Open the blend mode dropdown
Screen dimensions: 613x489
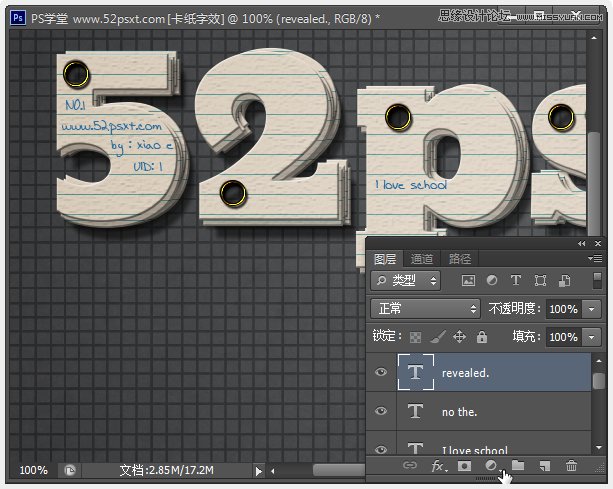pos(425,309)
